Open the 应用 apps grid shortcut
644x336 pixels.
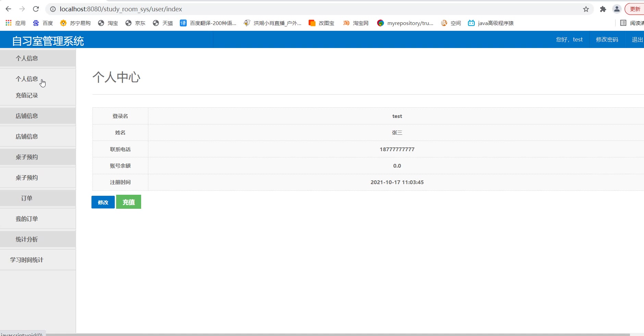[x=16, y=23]
